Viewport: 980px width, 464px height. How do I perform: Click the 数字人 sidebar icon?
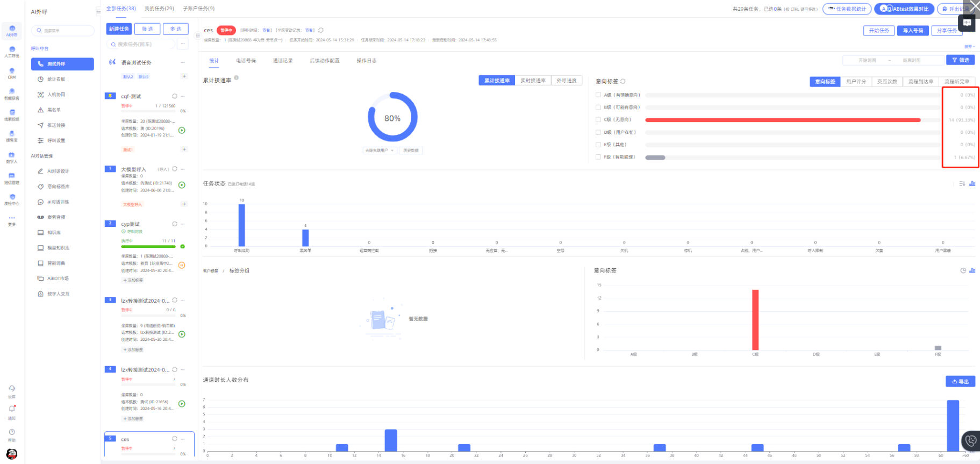point(12,158)
